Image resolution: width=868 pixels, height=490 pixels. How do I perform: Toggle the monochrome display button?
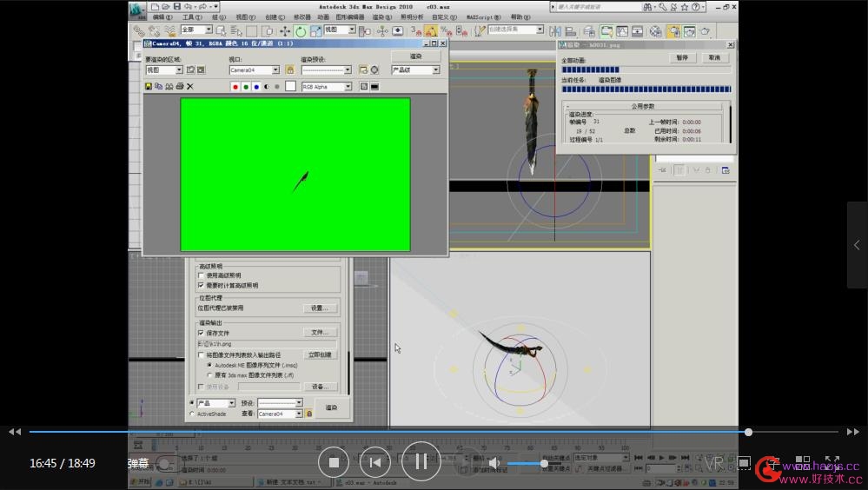[x=277, y=86]
